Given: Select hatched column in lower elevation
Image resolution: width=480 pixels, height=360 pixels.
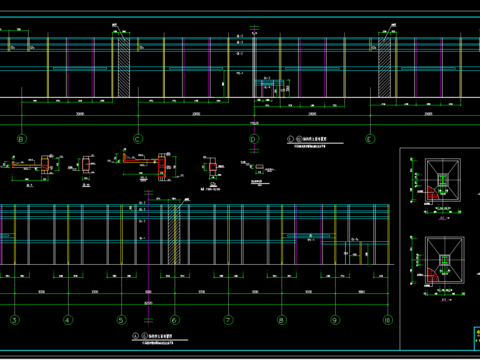Looking at the screenshot, I should 174,234.
